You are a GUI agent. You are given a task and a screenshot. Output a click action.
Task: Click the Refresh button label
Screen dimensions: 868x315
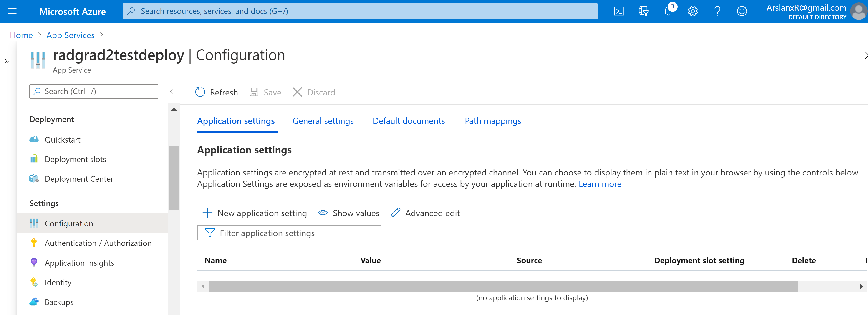pyautogui.click(x=224, y=92)
